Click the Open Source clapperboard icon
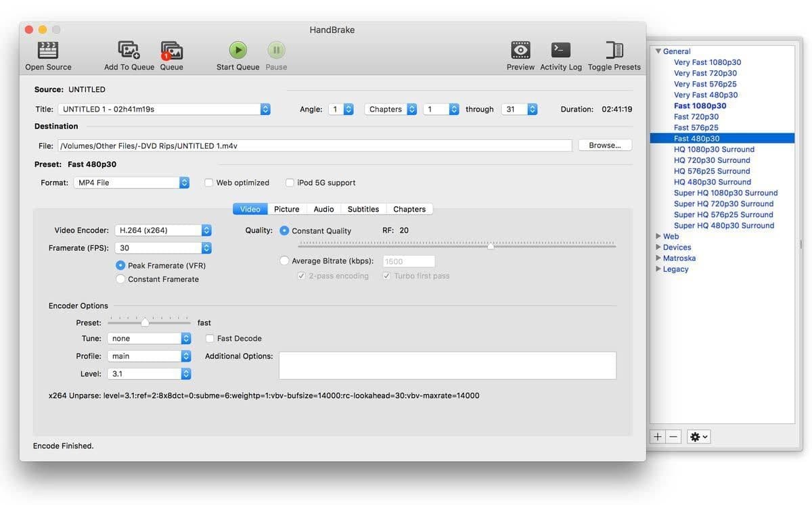812x505 pixels. [x=48, y=50]
